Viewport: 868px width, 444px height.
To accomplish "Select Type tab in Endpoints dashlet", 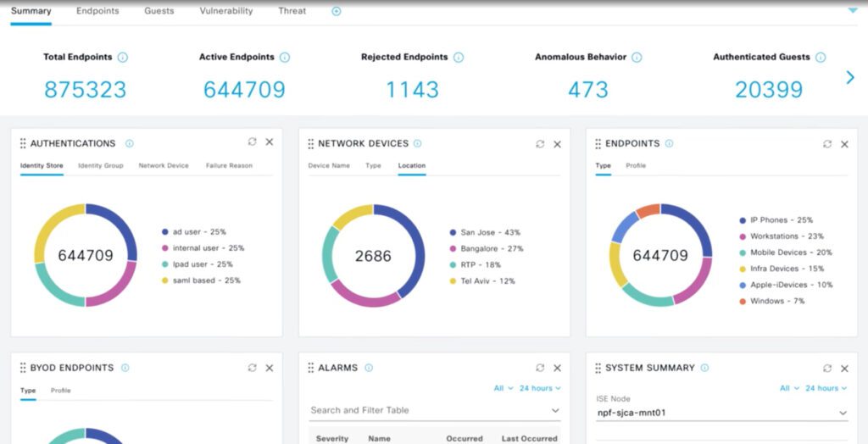I will tap(603, 165).
